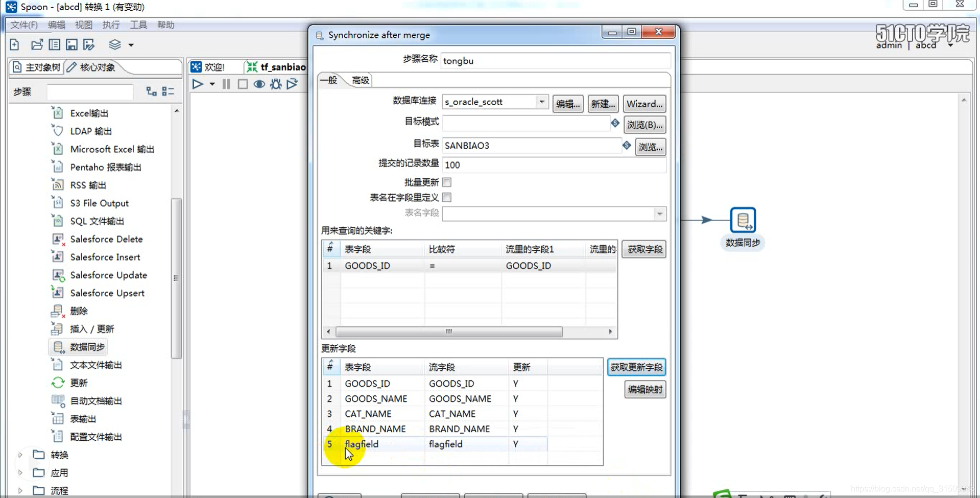Click the 提交的记录数量 input field
Image resolution: width=980 pixels, height=498 pixels.
554,165
